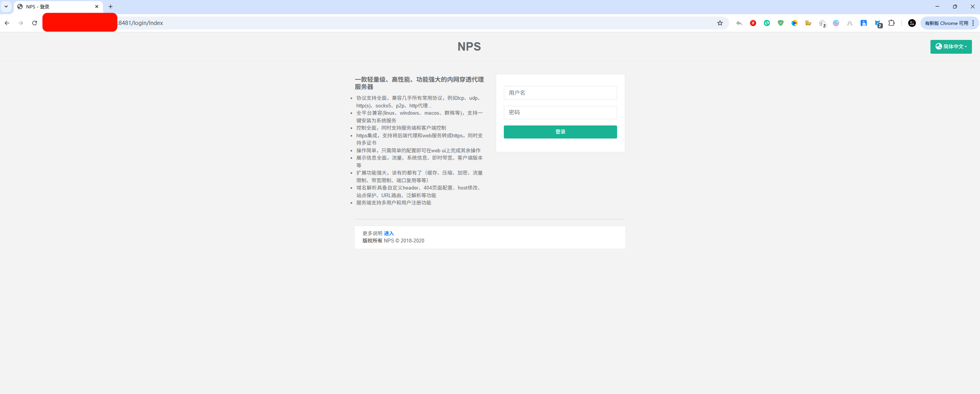Open the Chrome three-dot menu
This screenshot has width=980, height=394.
click(x=973, y=23)
